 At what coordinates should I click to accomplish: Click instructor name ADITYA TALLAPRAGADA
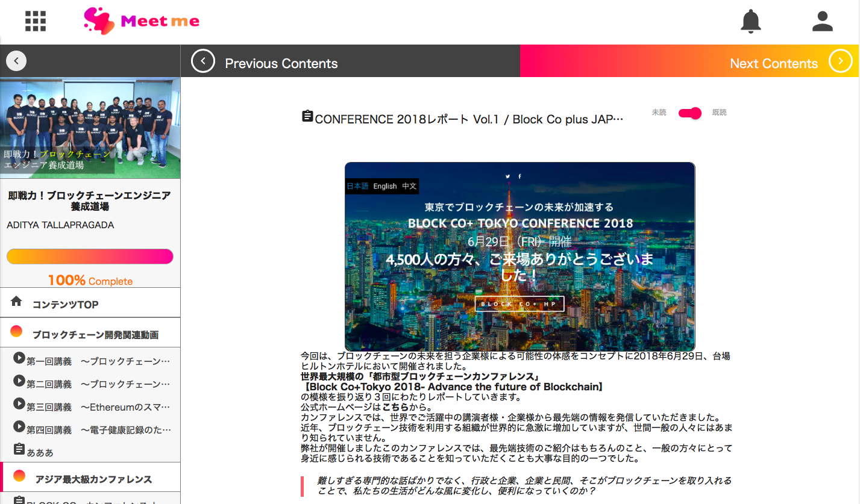point(60,225)
